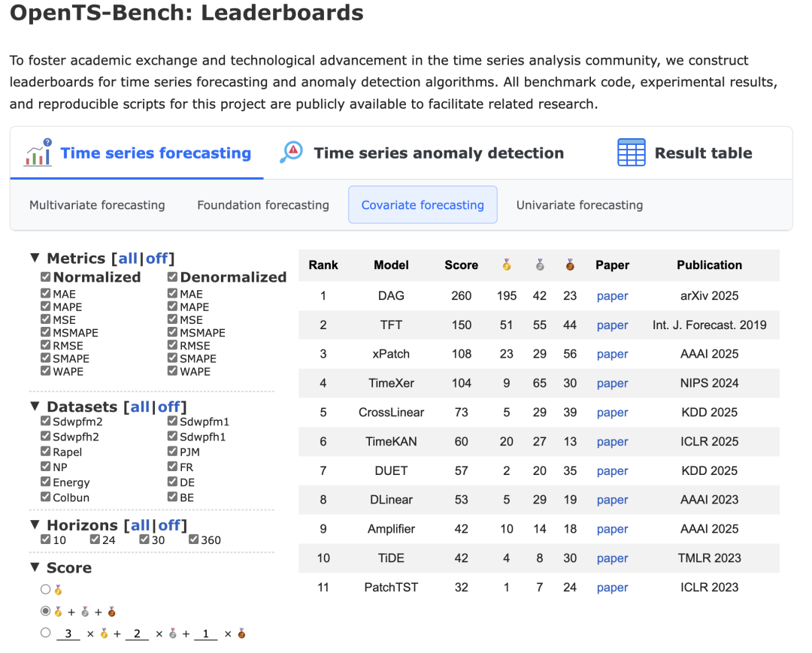812x653 pixels.
Task: Select all horizons via 'all' link
Action: point(140,525)
